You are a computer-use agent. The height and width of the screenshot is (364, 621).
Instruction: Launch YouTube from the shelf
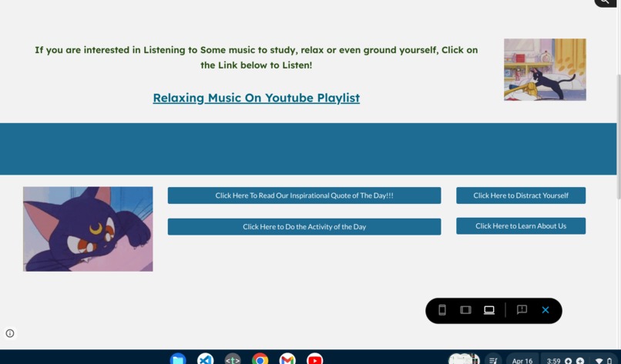pos(314,359)
